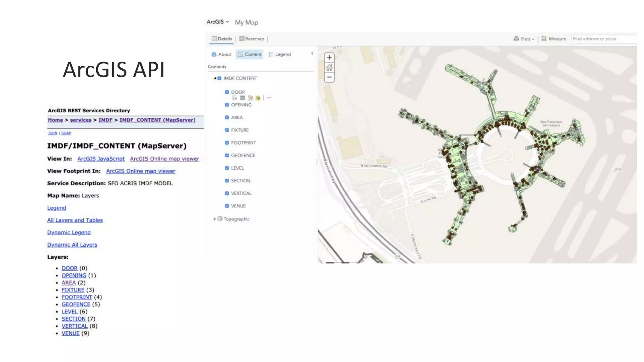Open the Basemap gallery
The height and width of the screenshot is (362, 644).
251,39
